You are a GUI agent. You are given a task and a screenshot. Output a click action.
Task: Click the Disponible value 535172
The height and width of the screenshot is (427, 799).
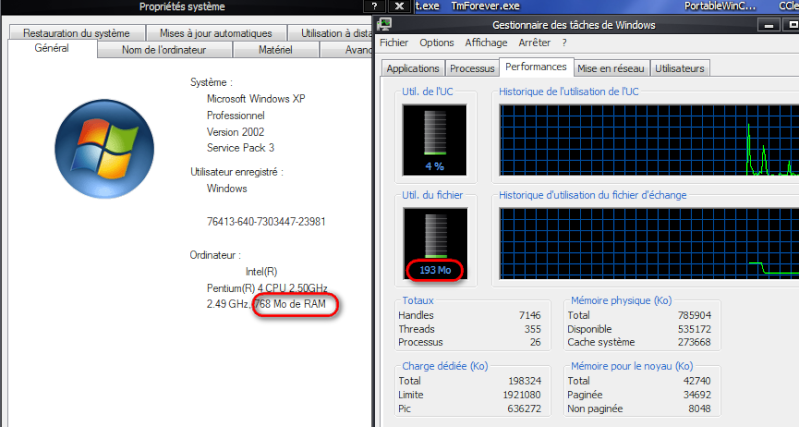[694, 329]
